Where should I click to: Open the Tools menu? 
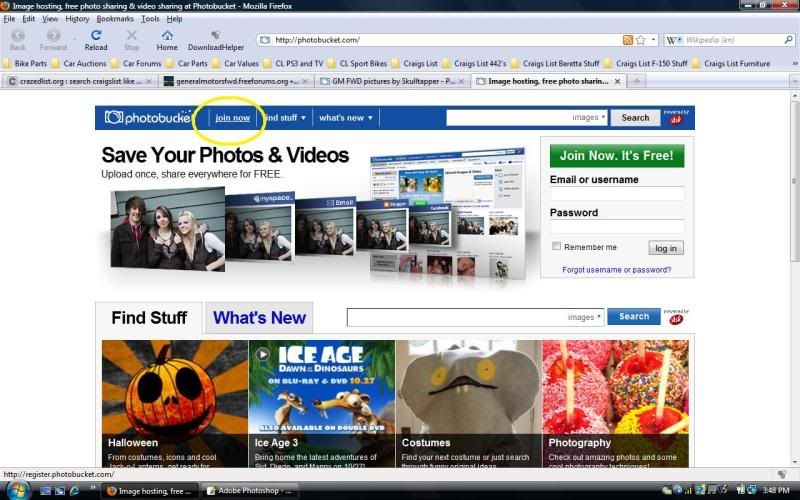click(x=150, y=19)
